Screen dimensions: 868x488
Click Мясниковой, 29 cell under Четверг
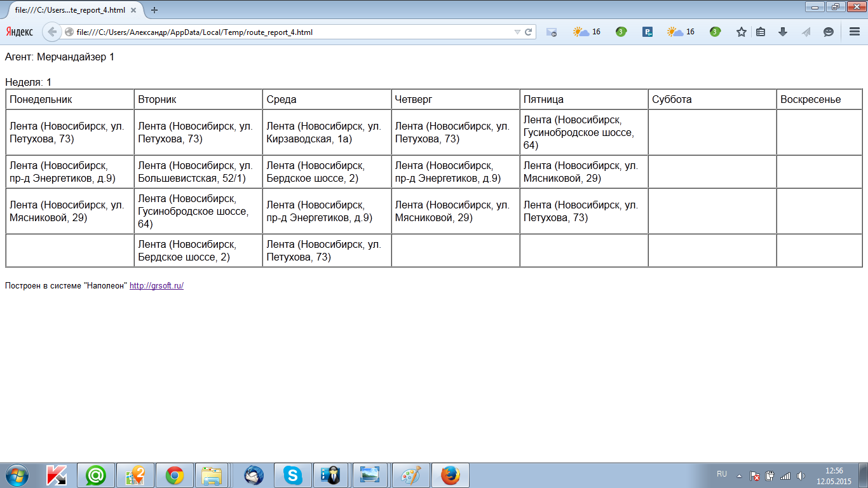455,211
